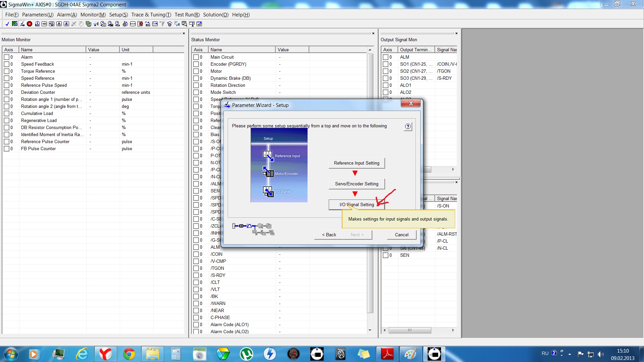Click the I/O Signal Setting button
Image resolution: width=644 pixels, height=362 pixels.
[x=356, y=204]
